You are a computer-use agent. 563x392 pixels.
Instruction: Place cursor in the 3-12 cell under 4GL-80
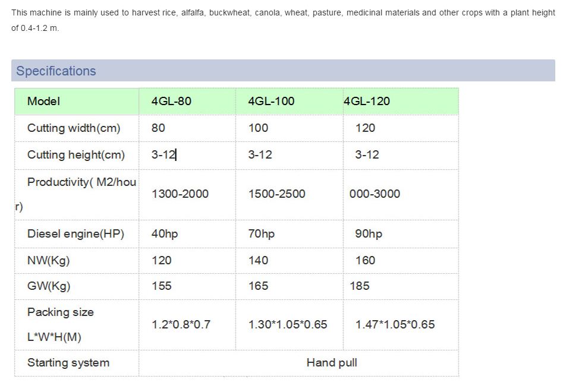tap(164, 155)
